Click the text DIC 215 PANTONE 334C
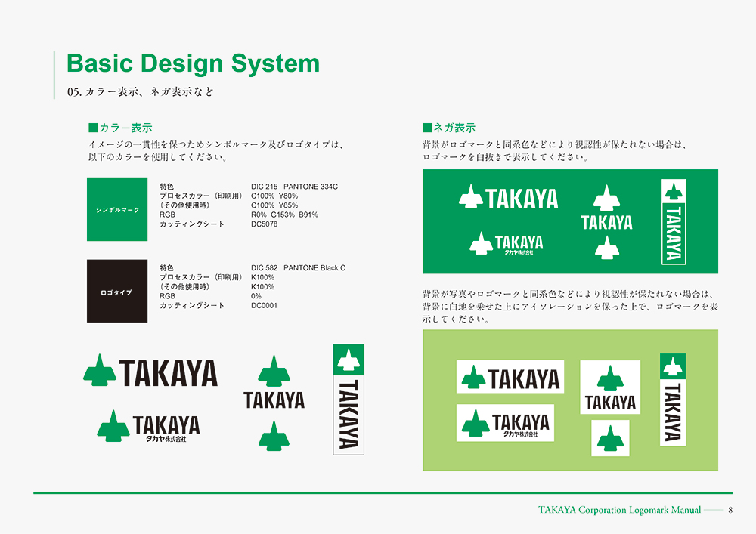 pos(295,187)
